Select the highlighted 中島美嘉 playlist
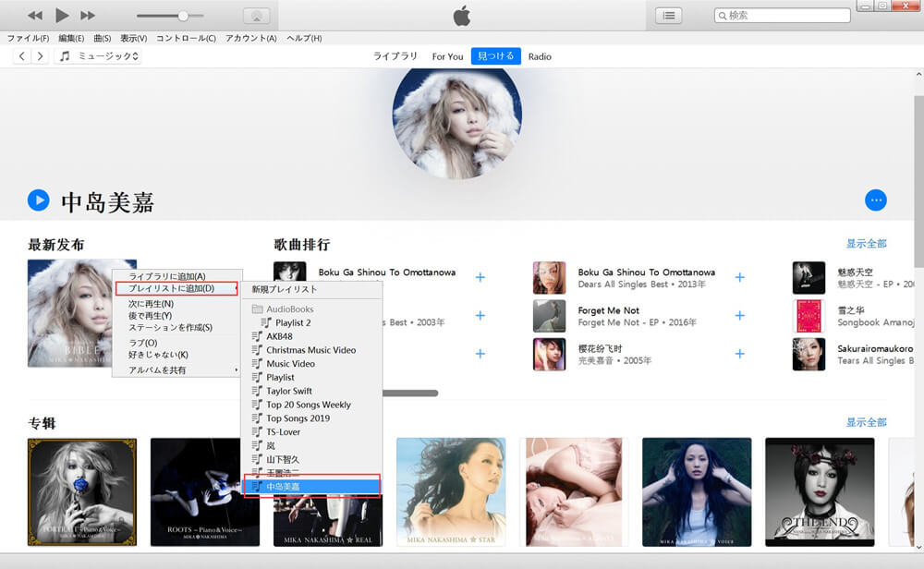924x569 pixels. tap(312, 487)
